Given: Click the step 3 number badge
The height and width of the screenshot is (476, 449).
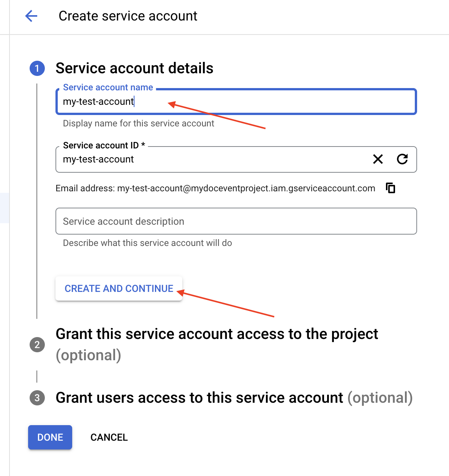Looking at the screenshot, I should coord(37,398).
